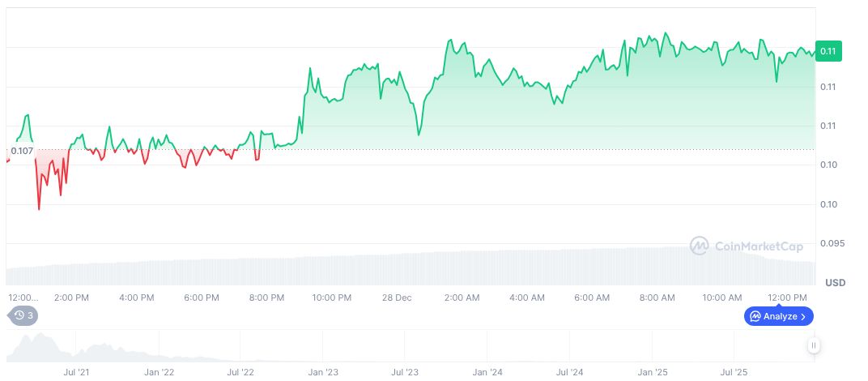Screen dimensions: 868x381
Task: Click the 28 Dec time axis label
Action: point(397,298)
